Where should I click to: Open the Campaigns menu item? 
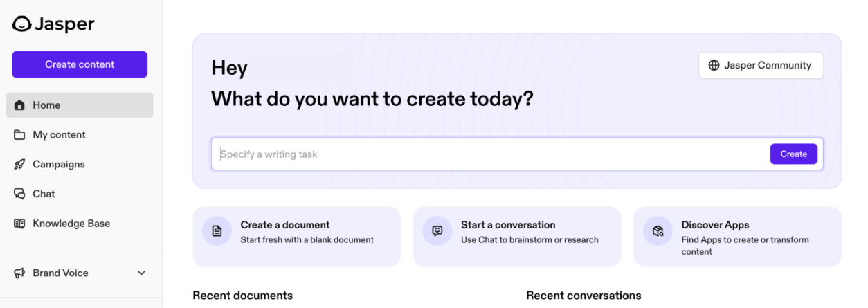point(59,165)
